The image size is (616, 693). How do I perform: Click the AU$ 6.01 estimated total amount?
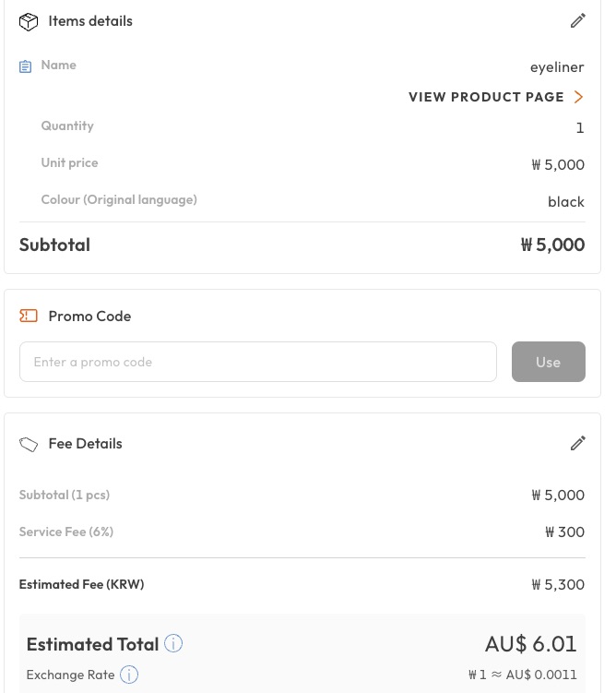pos(530,643)
